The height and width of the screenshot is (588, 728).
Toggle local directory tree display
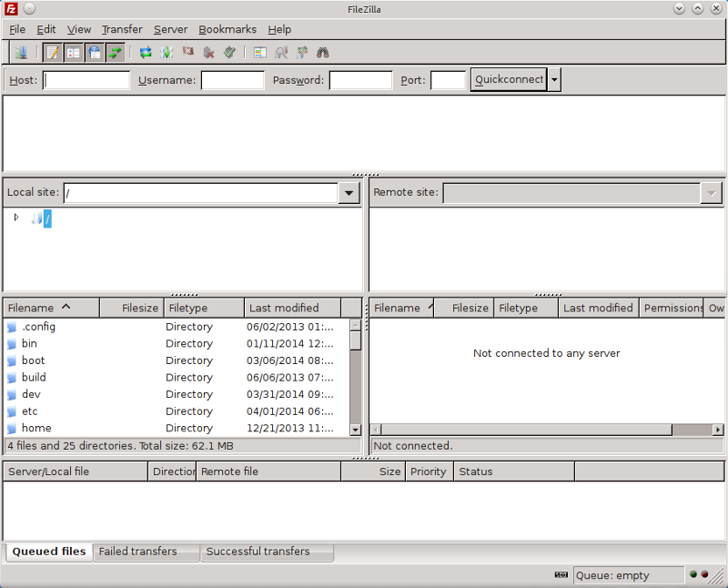click(x=74, y=53)
